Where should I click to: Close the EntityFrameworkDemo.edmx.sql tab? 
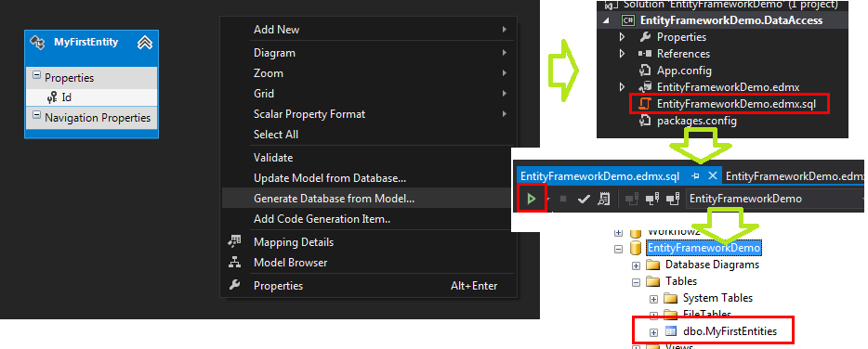713,175
